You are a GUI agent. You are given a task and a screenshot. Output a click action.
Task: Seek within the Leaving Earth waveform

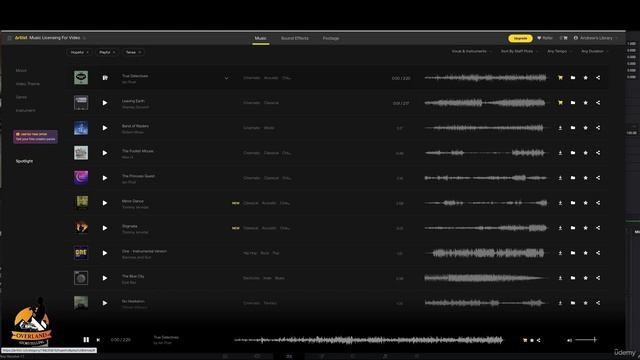(485, 103)
